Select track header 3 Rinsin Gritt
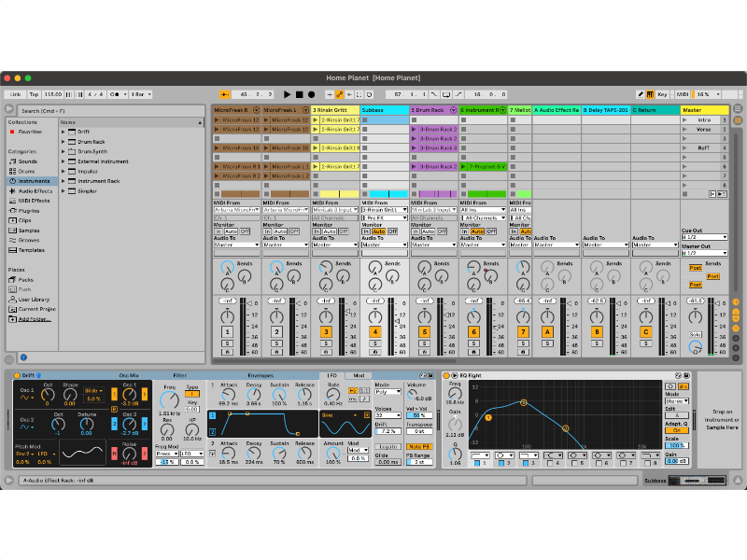 335,110
